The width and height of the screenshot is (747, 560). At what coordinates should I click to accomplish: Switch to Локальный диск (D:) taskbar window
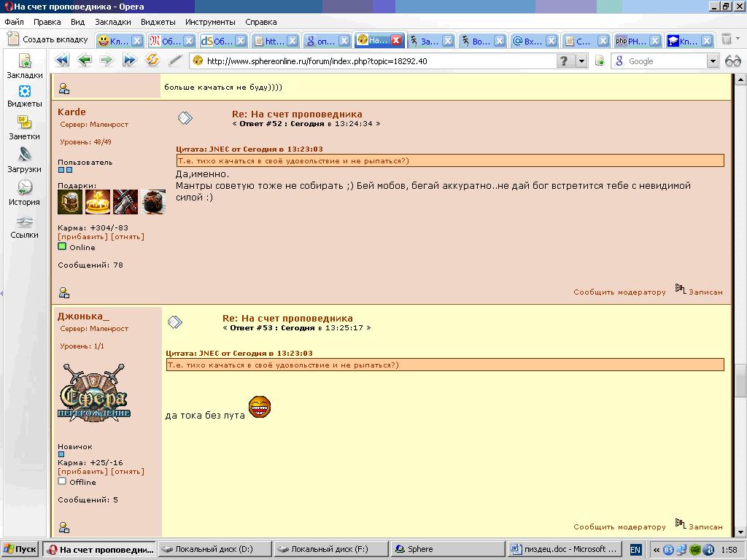(214, 549)
